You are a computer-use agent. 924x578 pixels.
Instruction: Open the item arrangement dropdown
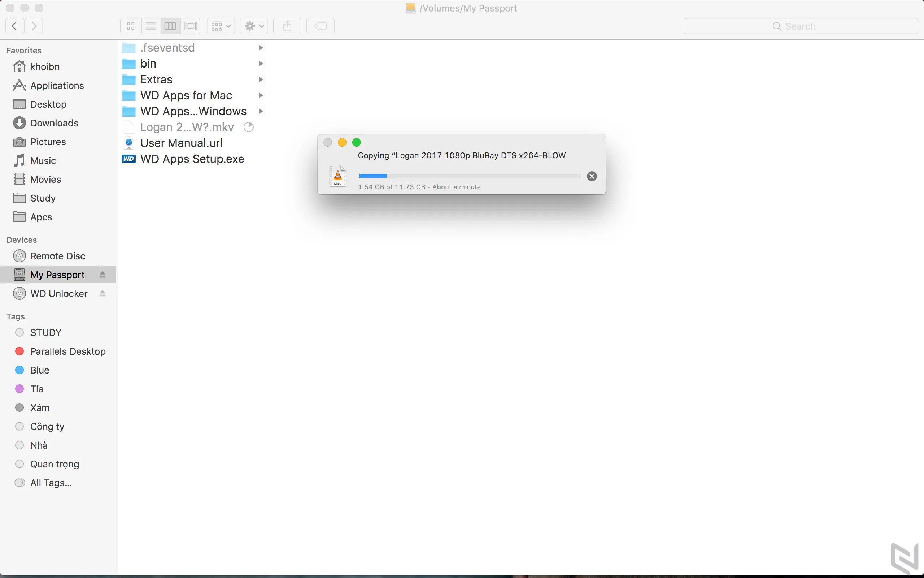[x=221, y=26]
